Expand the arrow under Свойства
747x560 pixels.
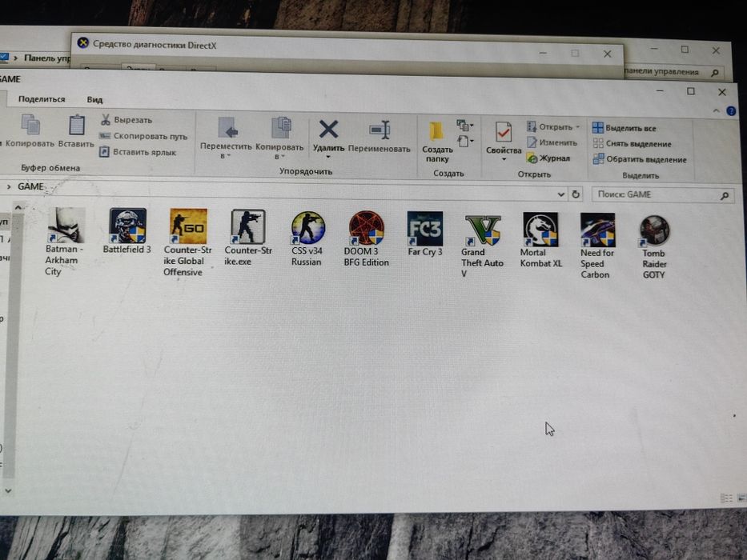(x=504, y=159)
